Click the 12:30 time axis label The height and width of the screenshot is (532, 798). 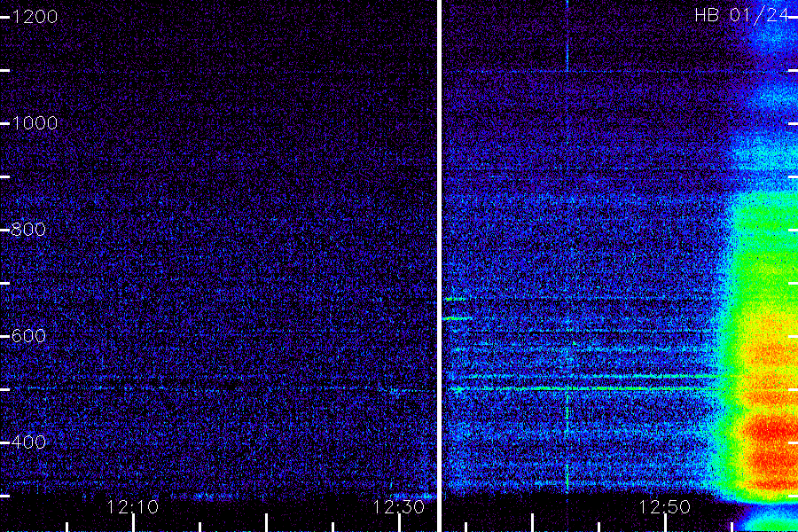point(398,507)
